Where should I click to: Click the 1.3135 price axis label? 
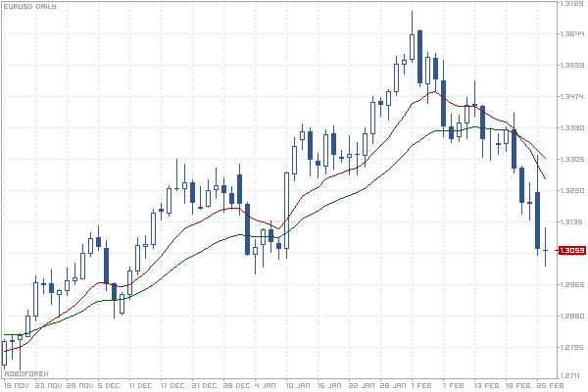(572, 222)
